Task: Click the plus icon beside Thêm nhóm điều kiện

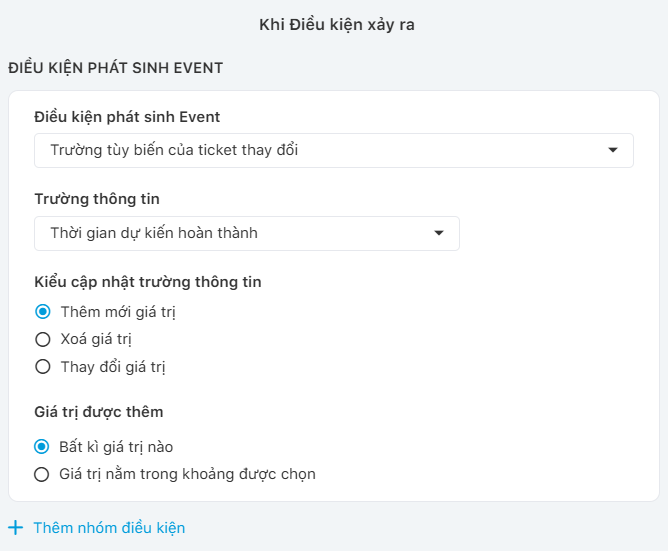Action: (x=16, y=528)
